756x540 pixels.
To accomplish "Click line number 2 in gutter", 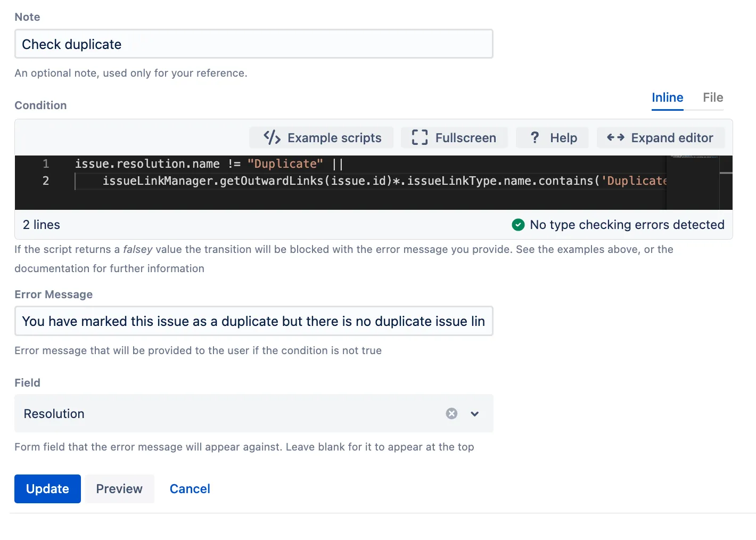I will click(x=46, y=181).
